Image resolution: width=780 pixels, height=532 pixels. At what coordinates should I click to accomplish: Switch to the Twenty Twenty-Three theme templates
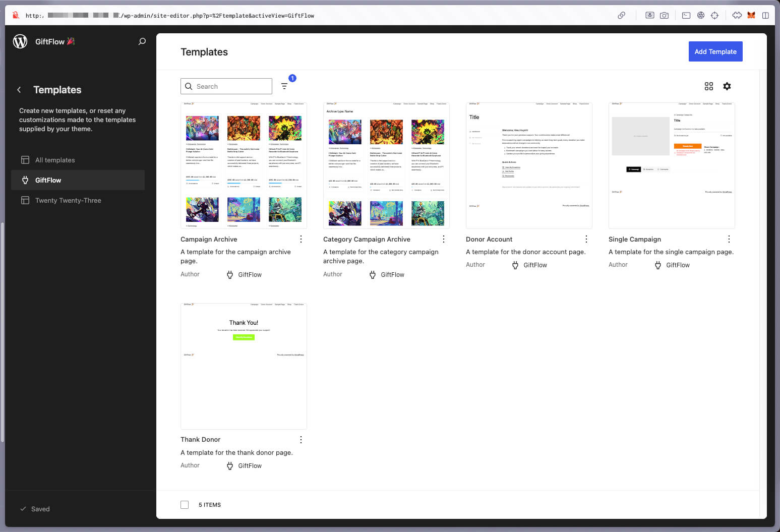pyautogui.click(x=68, y=200)
